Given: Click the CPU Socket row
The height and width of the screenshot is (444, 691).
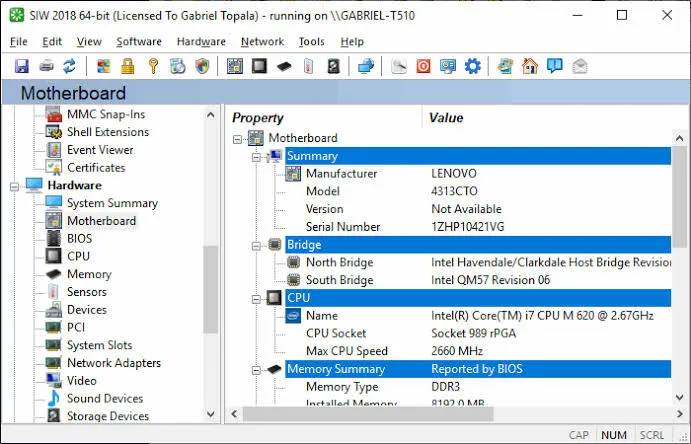Looking at the screenshot, I should [478, 333].
